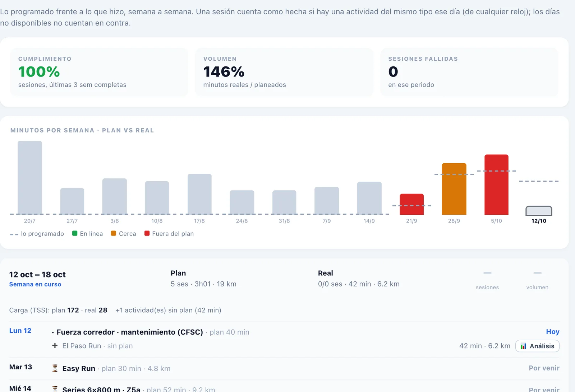Click the Semana en curso label
Screen dimensions: 575x392
coord(35,284)
